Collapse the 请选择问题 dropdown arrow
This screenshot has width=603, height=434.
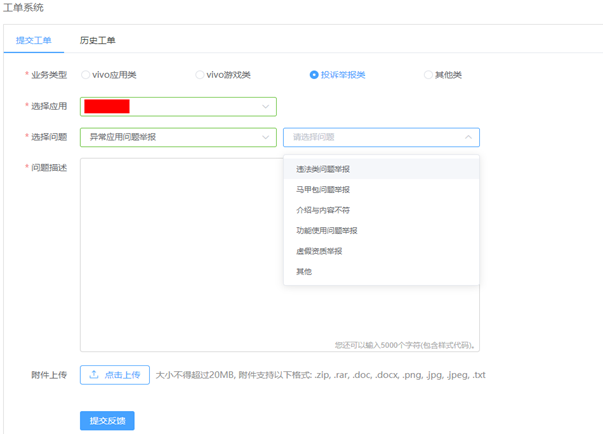[x=468, y=137]
